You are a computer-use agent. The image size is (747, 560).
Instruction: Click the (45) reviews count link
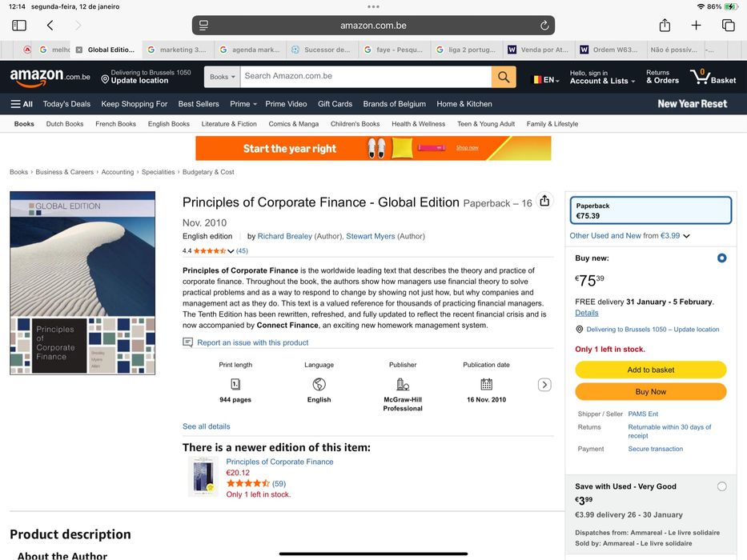[x=242, y=251]
